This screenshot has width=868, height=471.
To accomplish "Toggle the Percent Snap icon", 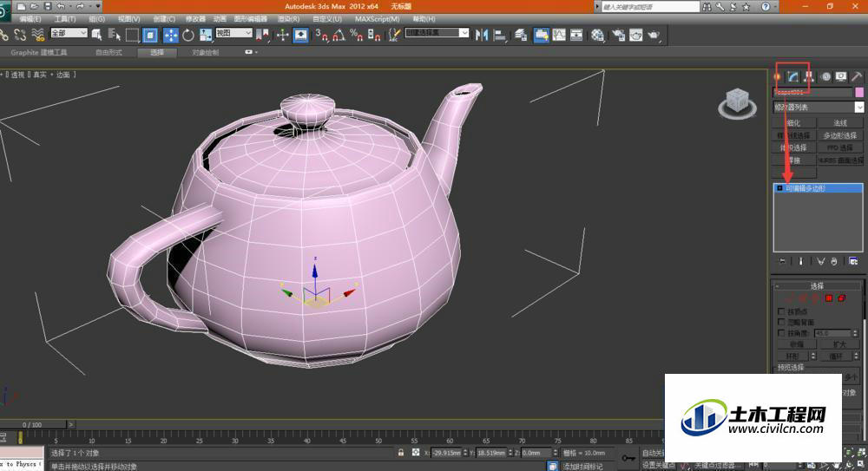I will 357,35.
